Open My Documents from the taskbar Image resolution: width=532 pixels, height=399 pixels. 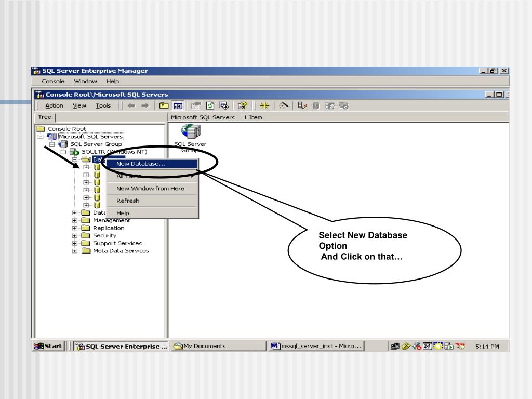pyautogui.click(x=219, y=346)
